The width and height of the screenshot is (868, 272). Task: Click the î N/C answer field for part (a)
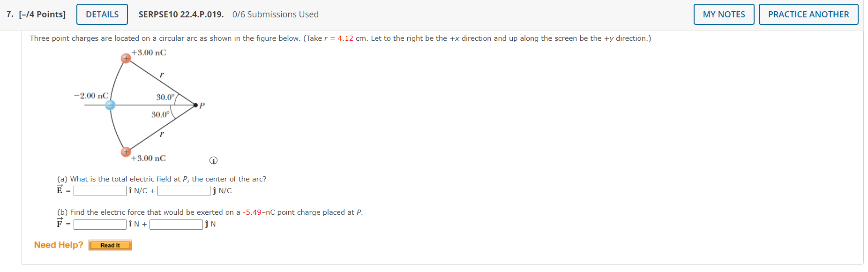(x=100, y=191)
